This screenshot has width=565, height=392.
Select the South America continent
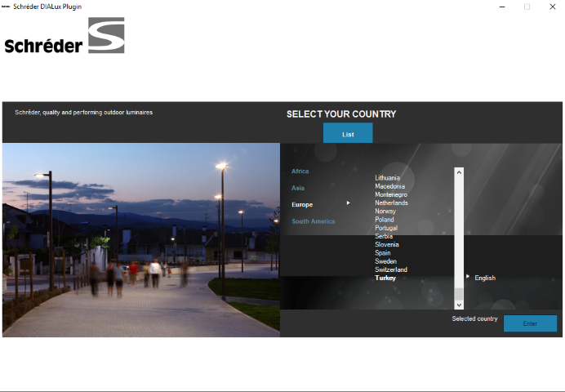314,221
